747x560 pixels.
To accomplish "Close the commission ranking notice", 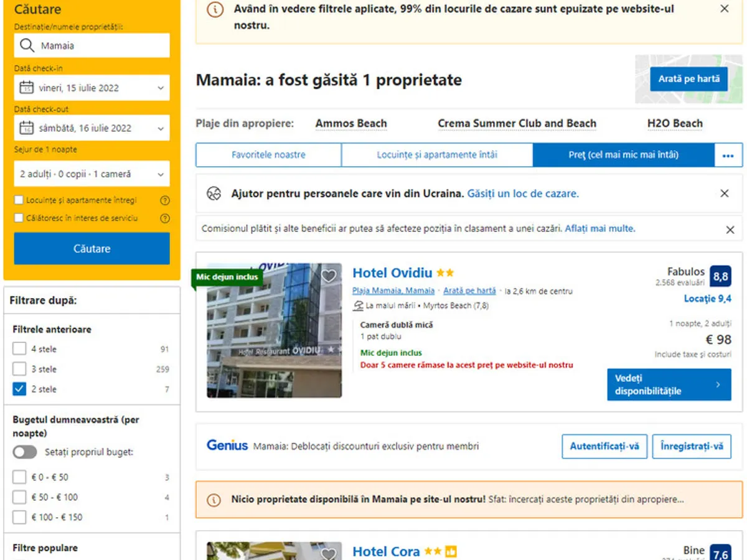I will point(730,230).
